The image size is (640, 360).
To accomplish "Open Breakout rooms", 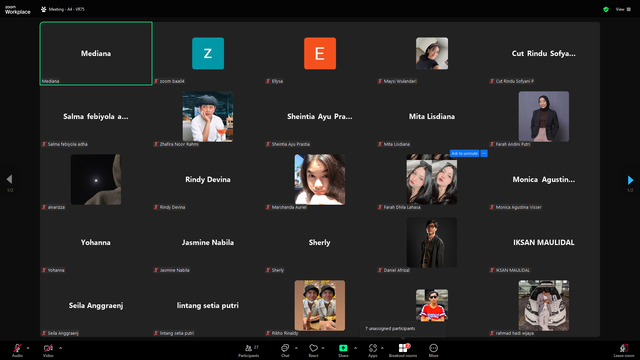I will pos(403,350).
